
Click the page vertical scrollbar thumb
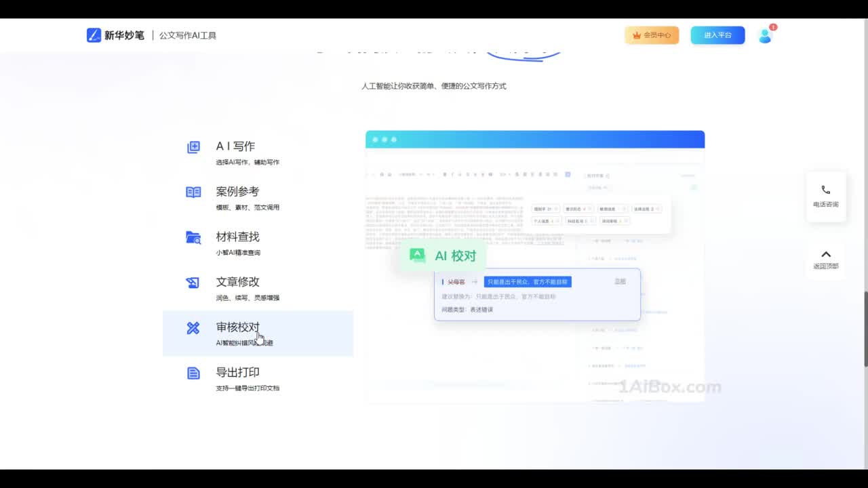click(865, 329)
